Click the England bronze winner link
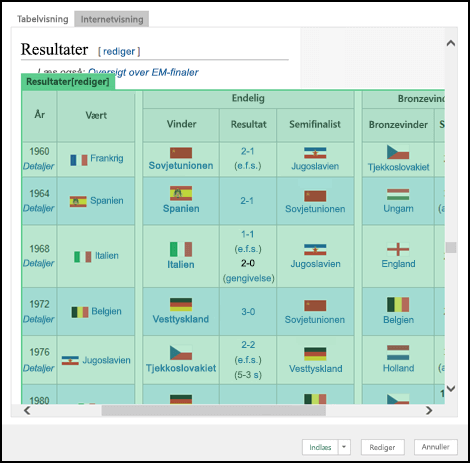The width and height of the screenshot is (470, 463). click(398, 264)
